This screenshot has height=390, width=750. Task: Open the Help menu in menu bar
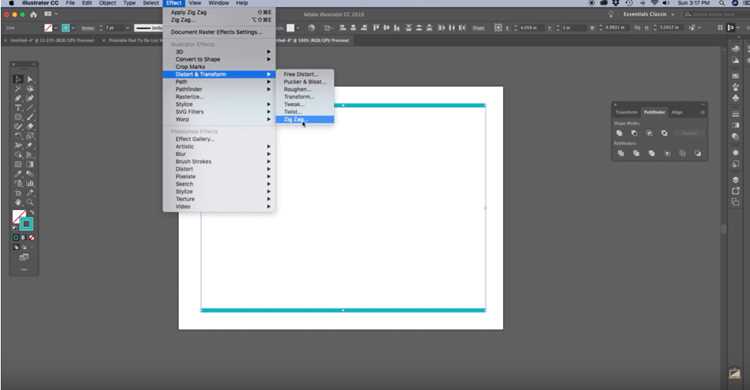click(x=242, y=3)
